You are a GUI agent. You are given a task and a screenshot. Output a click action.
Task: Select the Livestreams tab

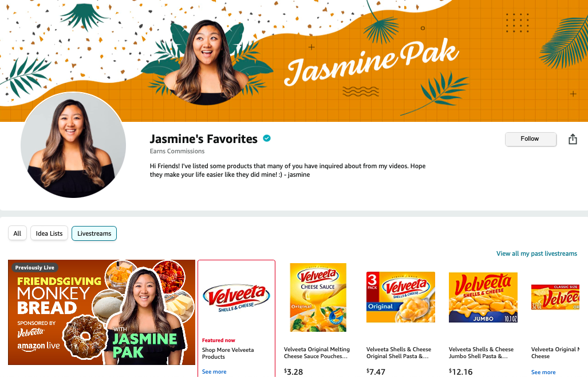(94, 233)
